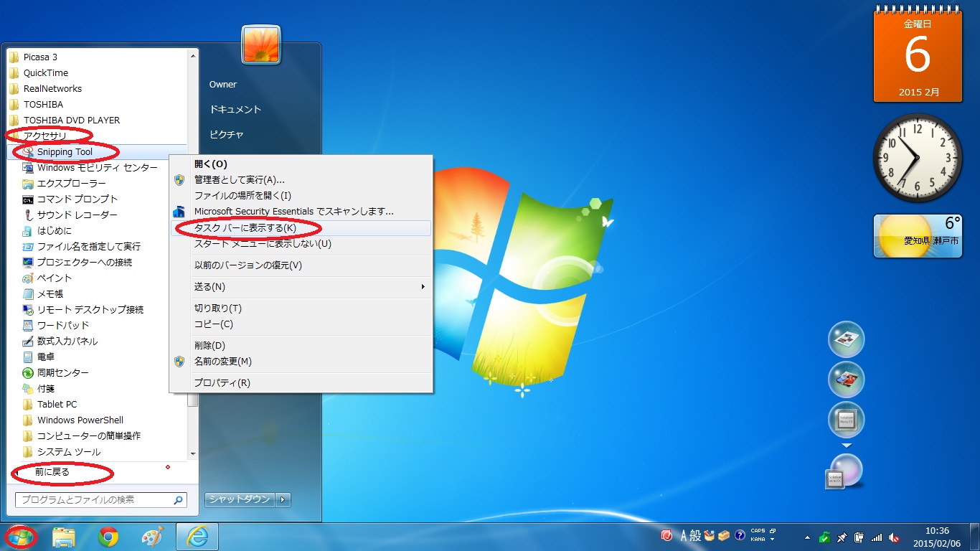Click in プログラムとファイルの検索 box
Viewport: 980px width, 551px height.
(x=100, y=500)
